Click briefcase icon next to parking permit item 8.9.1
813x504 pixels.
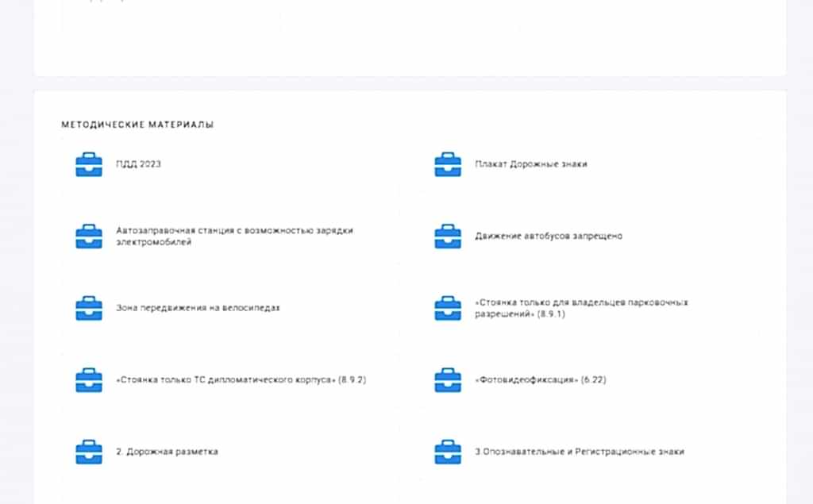coord(448,308)
